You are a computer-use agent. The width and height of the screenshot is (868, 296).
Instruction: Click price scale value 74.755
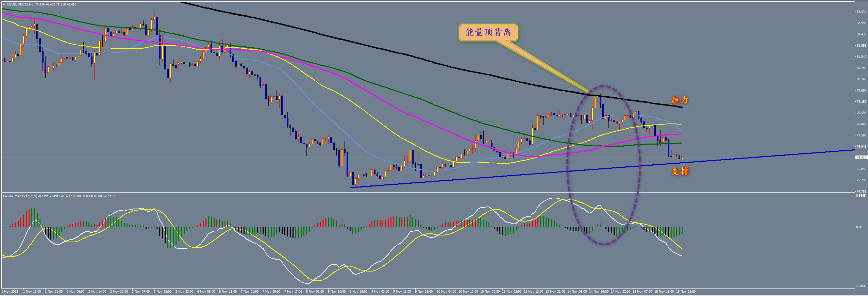pyautogui.click(x=861, y=192)
